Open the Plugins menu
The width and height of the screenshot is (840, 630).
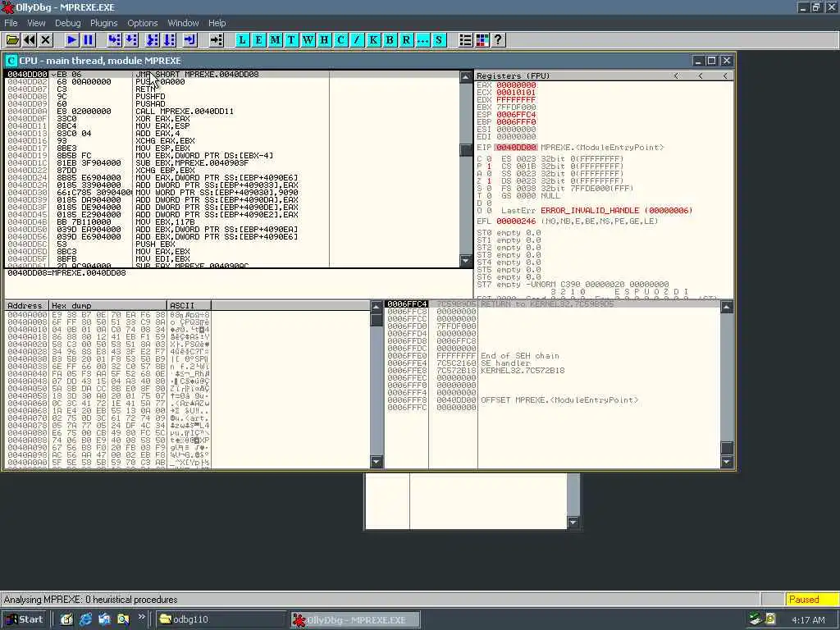click(103, 23)
